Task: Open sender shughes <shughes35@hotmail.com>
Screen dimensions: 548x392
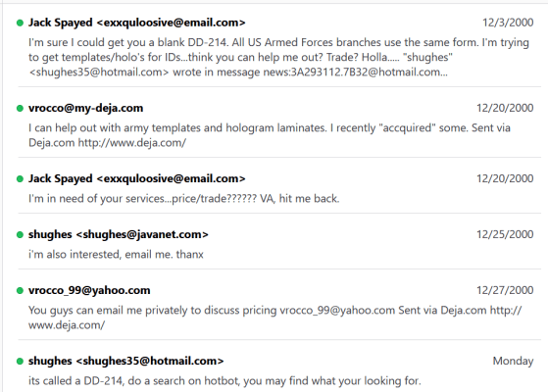Action: pos(125,361)
